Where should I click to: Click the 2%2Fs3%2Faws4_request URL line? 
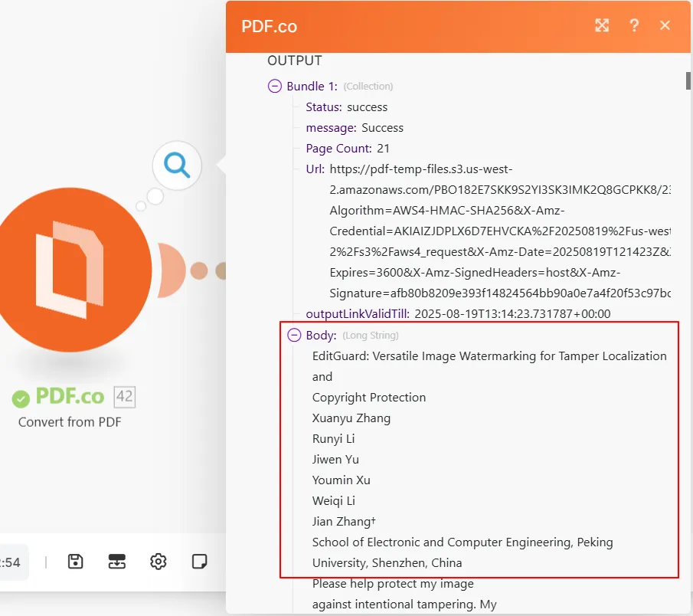pos(500,252)
